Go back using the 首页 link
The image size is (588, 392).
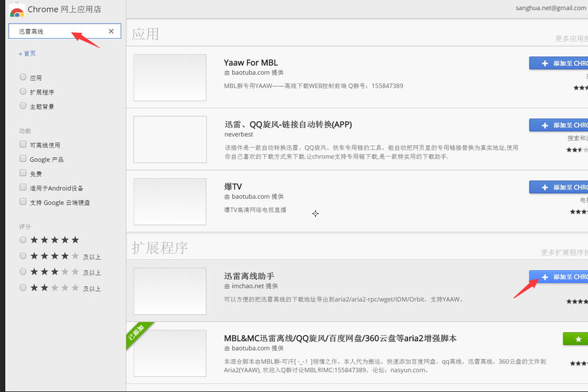[x=27, y=52]
